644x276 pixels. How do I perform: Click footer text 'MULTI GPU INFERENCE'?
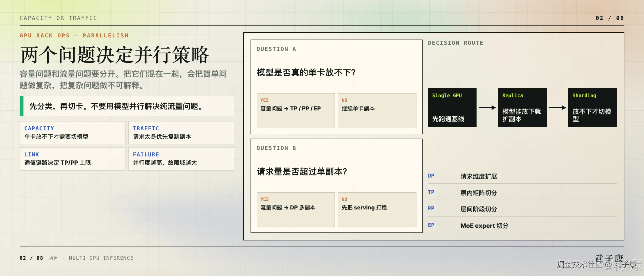(x=101, y=258)
